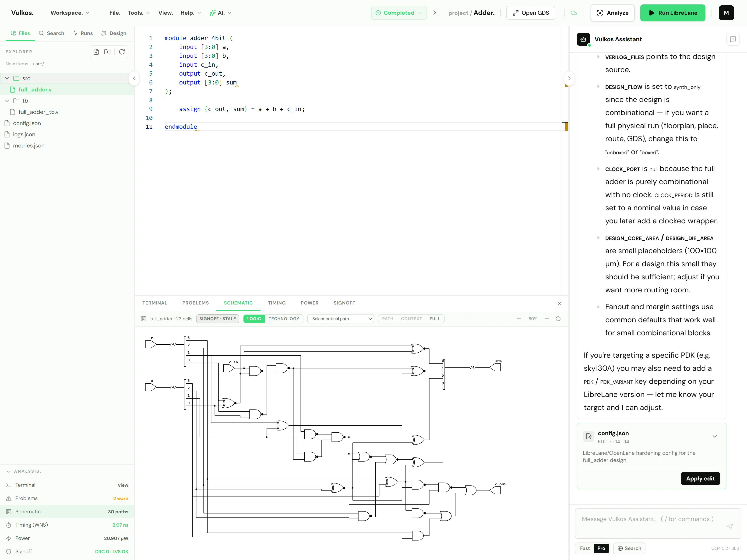Open Power analysis row
This screenshot has width=747, height=560.
click(67, 538)
